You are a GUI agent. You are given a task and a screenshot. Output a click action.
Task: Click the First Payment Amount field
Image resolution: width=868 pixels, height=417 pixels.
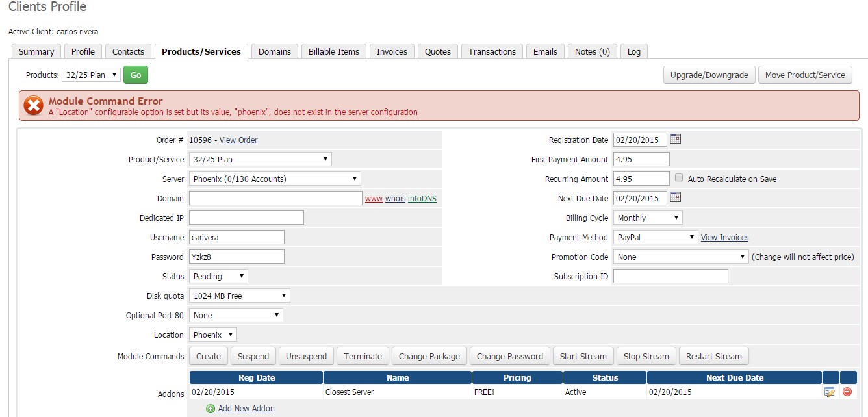click(x=641, y=159)
